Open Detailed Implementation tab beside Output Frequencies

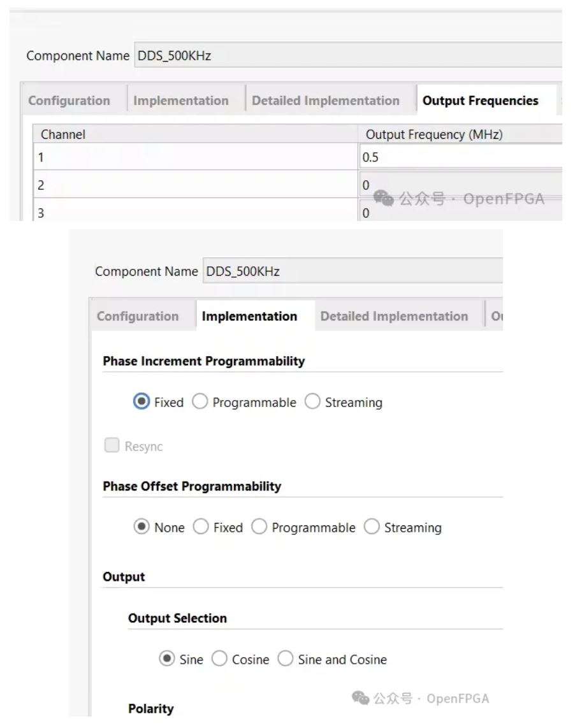[325, 101]
